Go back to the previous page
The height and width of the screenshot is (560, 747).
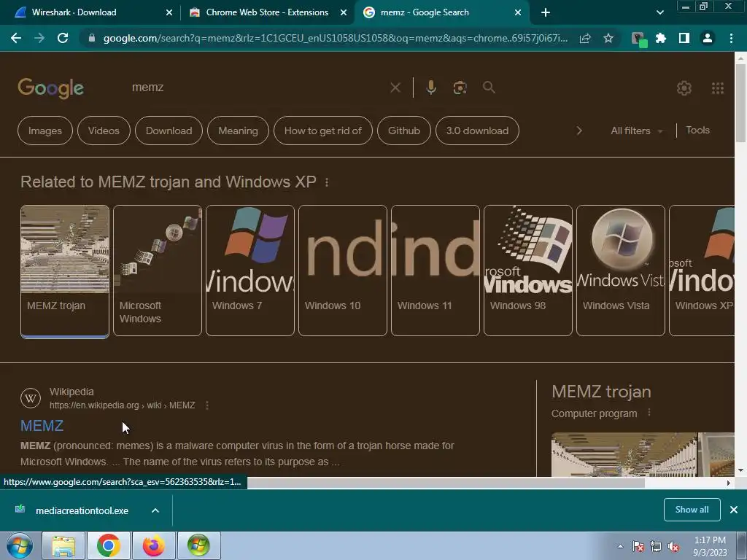pos(16,38)
